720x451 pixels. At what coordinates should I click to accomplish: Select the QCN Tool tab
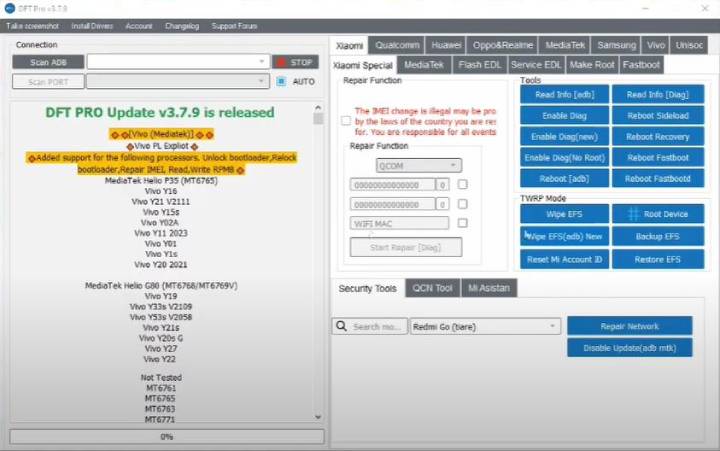(x=432, y=288)
